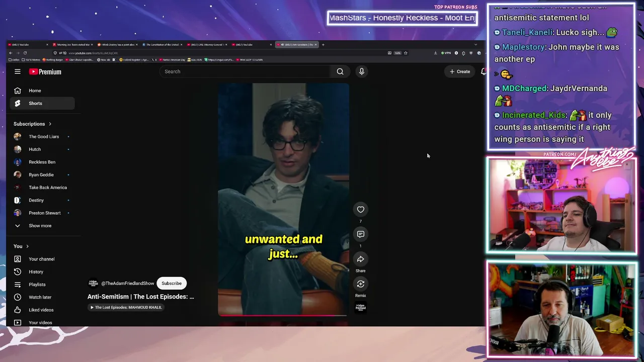Seek using the short's red progress bar
The image size is (644, 362).
coord(283,316)
